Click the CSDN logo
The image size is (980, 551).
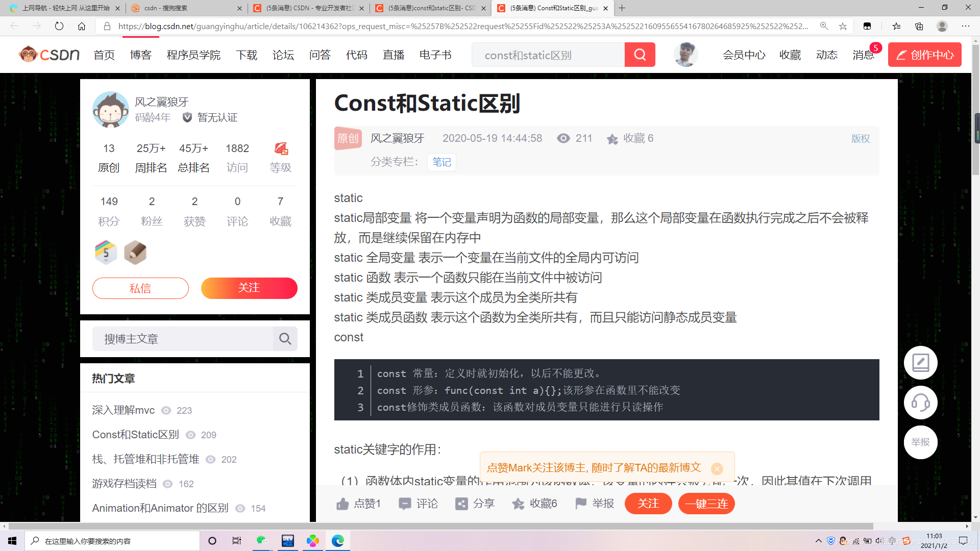pos(49,54)
